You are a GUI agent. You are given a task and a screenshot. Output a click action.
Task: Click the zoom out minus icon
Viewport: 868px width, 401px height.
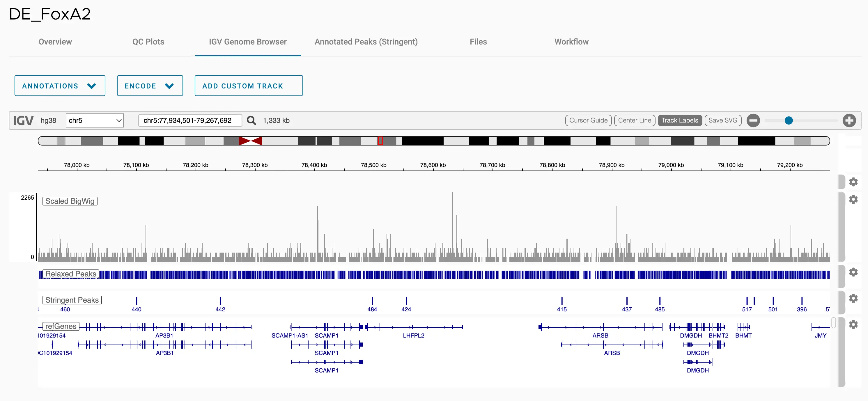point(754,120)
